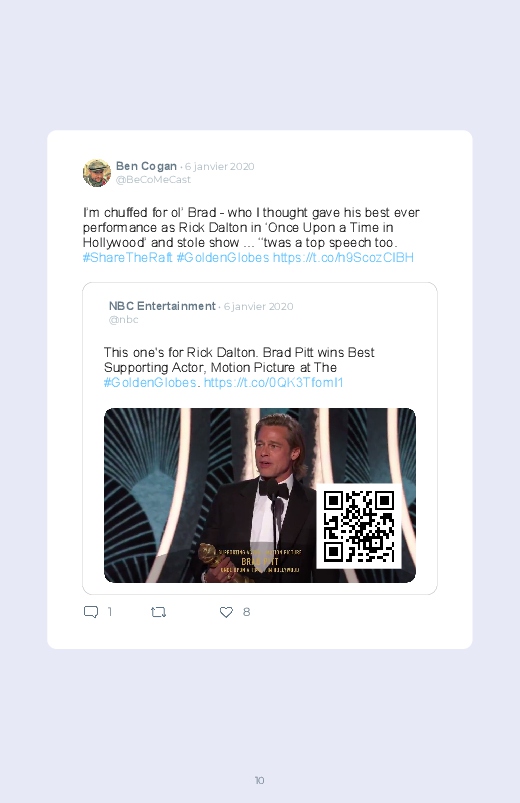Open the #GoldenGlobes hashtag in Ben's tweet
Image resolution: width=520 pixels, height=803 pixels.
223,257
